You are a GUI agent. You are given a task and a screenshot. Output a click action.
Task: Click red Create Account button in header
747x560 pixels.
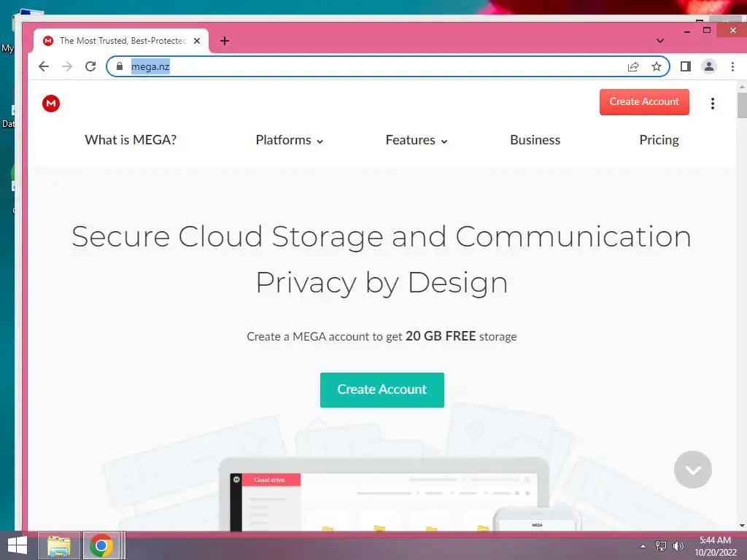644,102
